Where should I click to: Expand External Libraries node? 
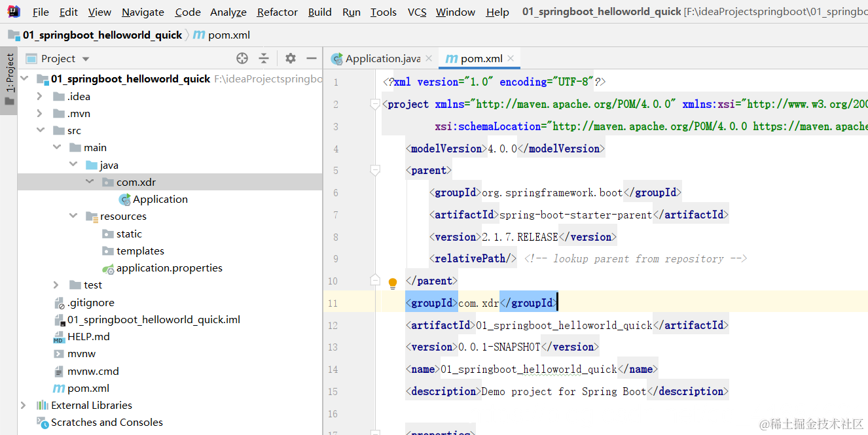[24, 405]
